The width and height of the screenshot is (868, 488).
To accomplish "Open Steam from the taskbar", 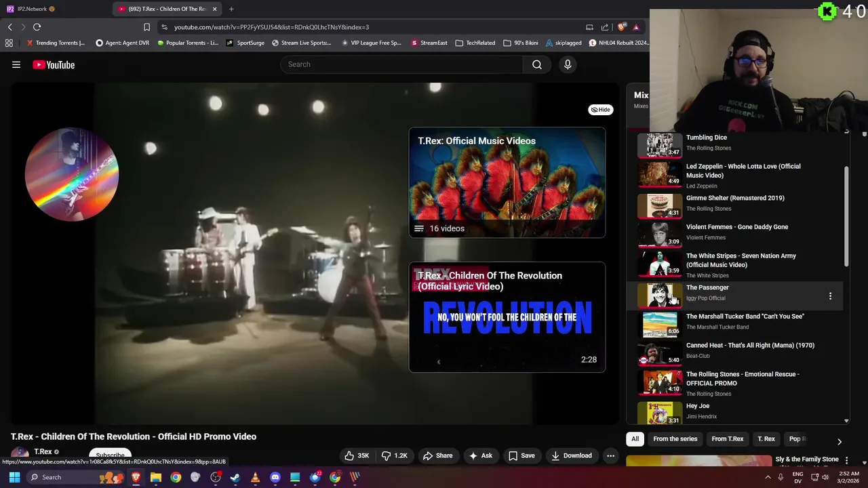I will (x=235, y=477).
